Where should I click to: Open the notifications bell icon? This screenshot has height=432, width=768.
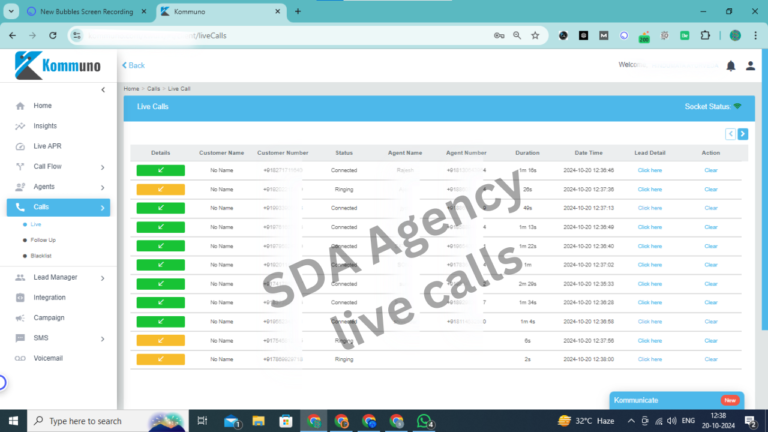pos(731,66)
